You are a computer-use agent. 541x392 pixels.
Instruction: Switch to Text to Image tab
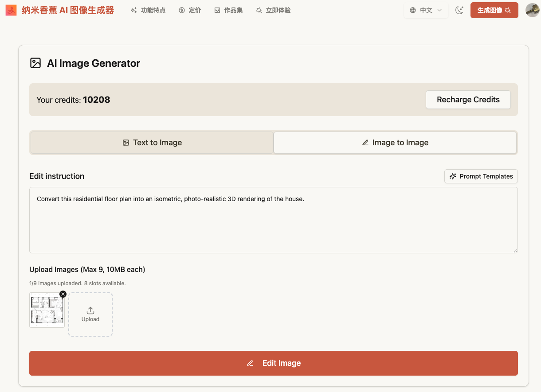click(x=152, y=143)
